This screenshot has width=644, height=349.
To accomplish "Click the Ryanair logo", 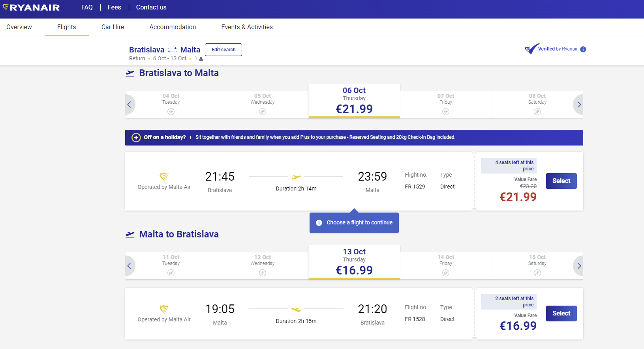I will click(x=31, y=7).
